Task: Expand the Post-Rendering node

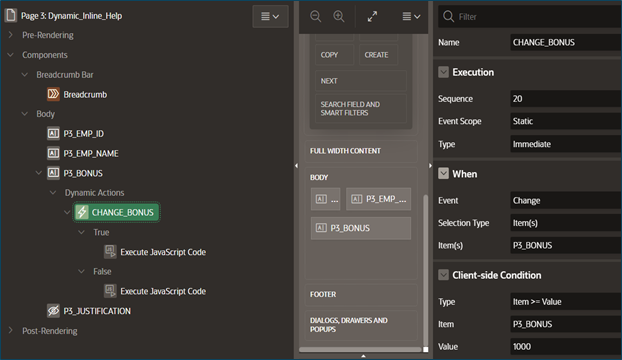Action: 11,330
